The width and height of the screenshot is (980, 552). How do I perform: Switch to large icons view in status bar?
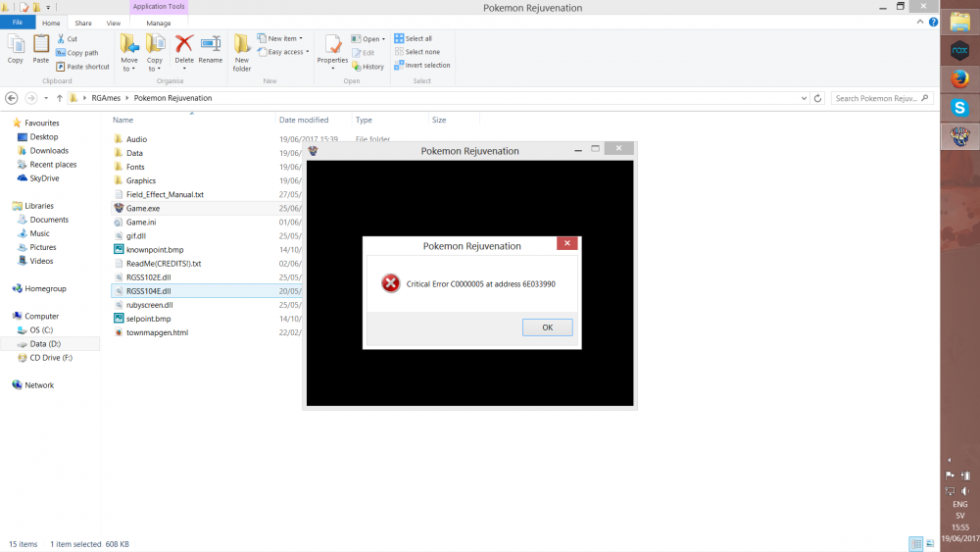pos(930,544)
